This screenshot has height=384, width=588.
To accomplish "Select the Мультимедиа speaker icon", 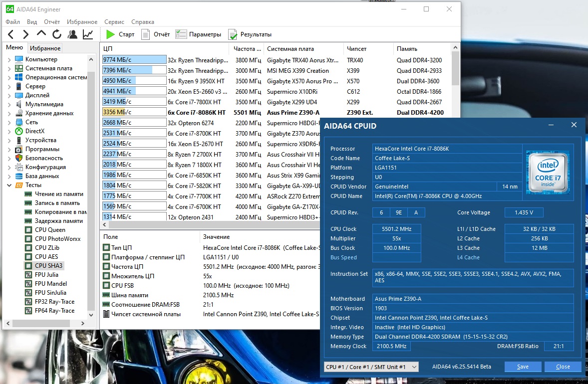I will click(19, 104).
